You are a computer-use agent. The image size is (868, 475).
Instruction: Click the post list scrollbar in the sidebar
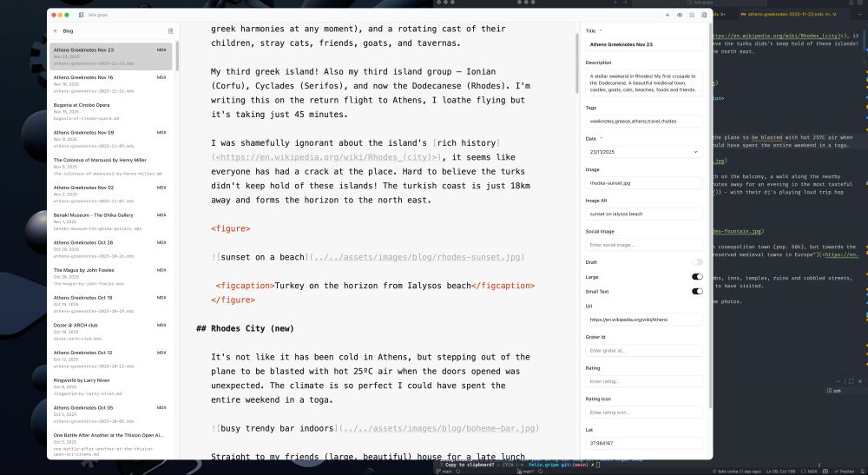point(177,56)
